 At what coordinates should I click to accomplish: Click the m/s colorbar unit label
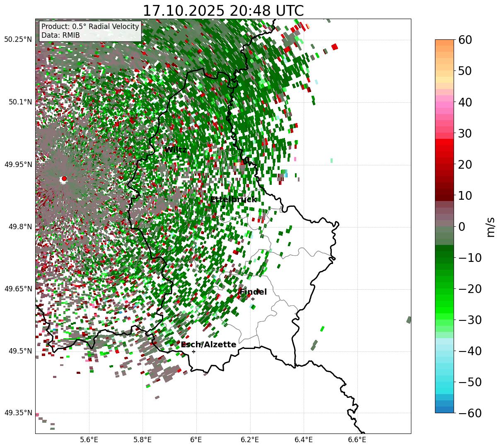(x=491, y=226)
